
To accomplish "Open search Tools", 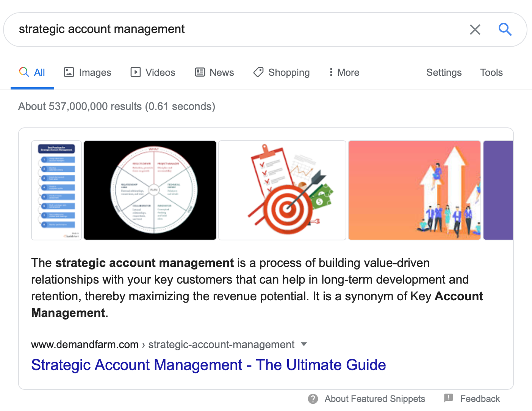I will (x=491, y=72).
